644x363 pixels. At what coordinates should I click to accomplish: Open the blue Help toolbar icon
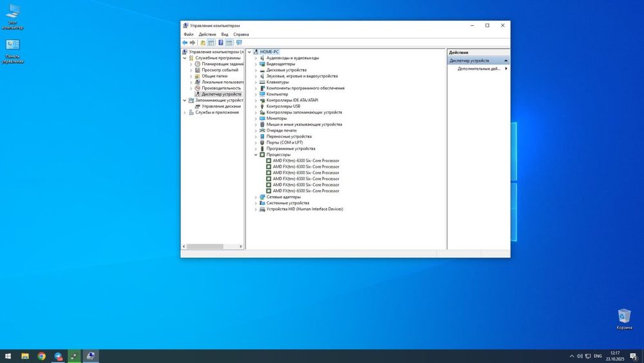click(x=220, y=43)
